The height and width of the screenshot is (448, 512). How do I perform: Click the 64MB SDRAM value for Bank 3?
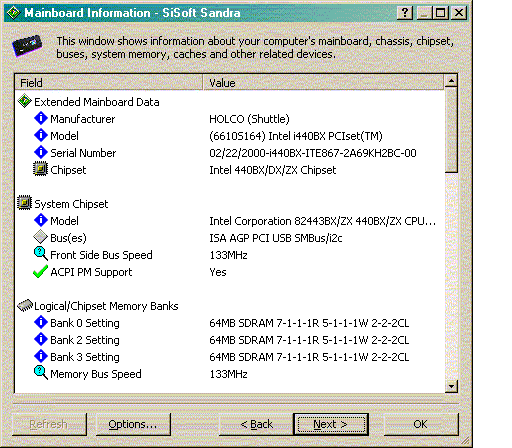coord(309,357)
